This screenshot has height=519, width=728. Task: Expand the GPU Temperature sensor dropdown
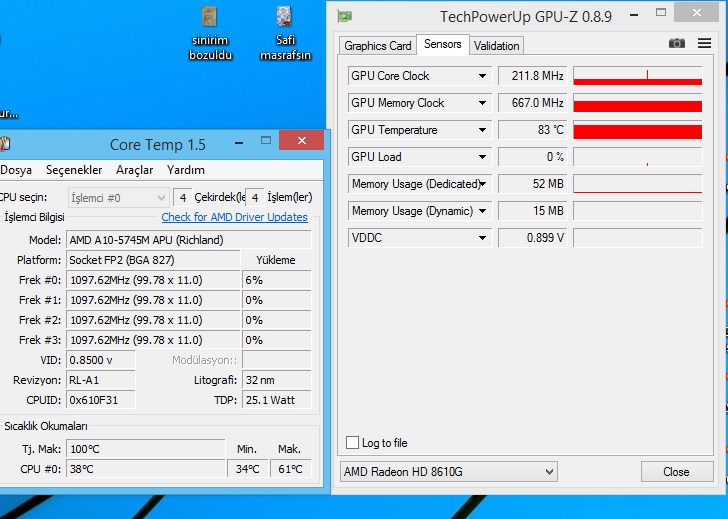pos(483,130)
